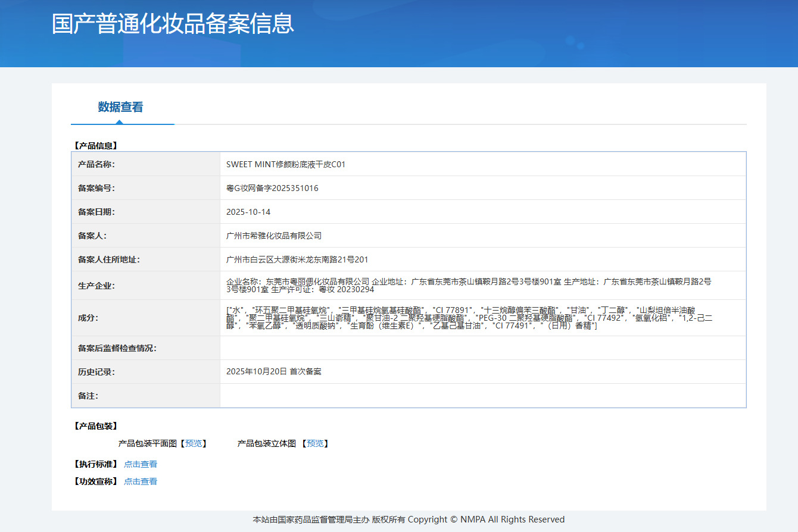Image resolution: width=798 pixels, height=532 pixels.
Task: Select the 东莞市粤丽偲化妆品有限公司 manufacturer text
Action: click(317, 281)
